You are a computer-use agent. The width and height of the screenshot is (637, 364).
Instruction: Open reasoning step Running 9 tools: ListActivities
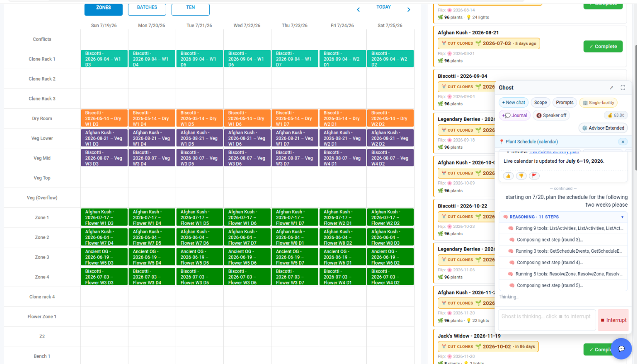pos(563,228)
